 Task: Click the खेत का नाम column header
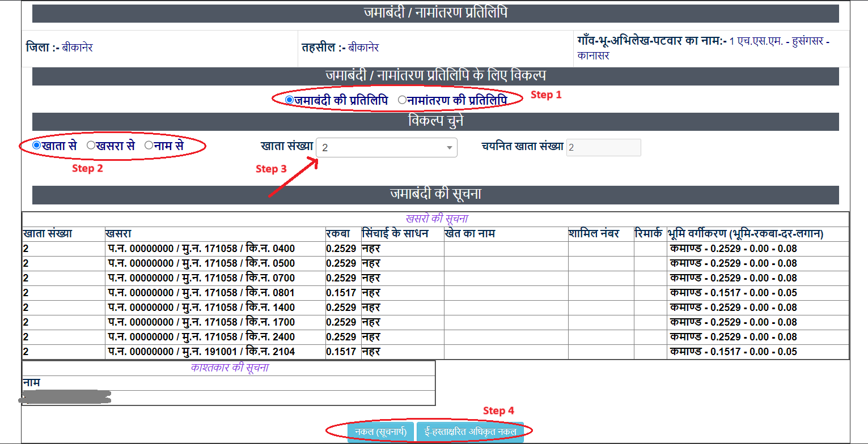[470, 234]
